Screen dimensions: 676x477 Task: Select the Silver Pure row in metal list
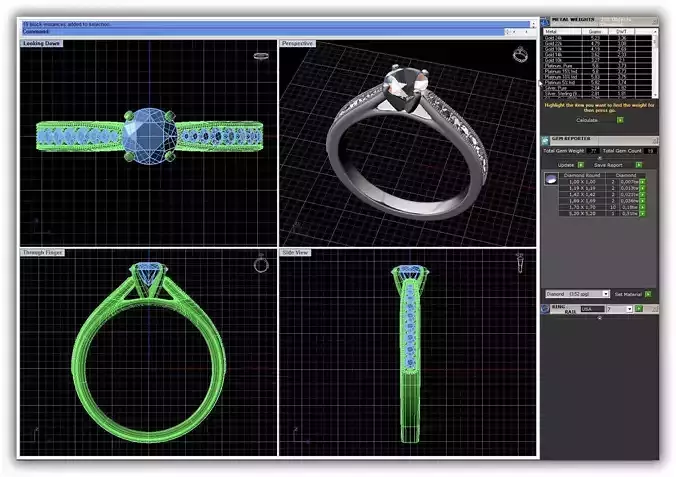(x=598, y=88)
